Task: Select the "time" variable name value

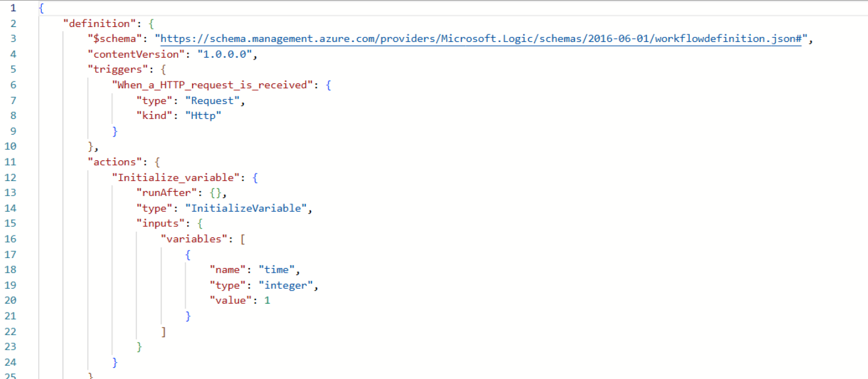Action: (x=277, y=269)
